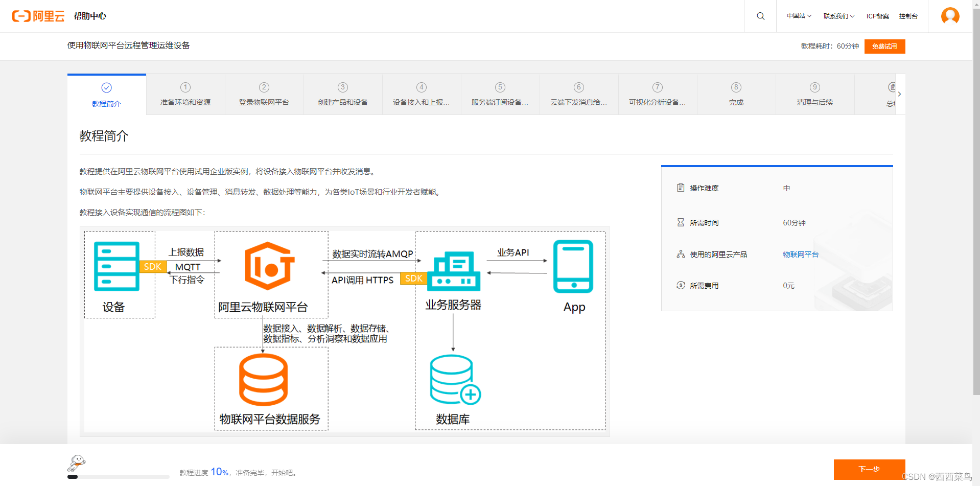Click the progress mascot rocket icon

(76, 463)
